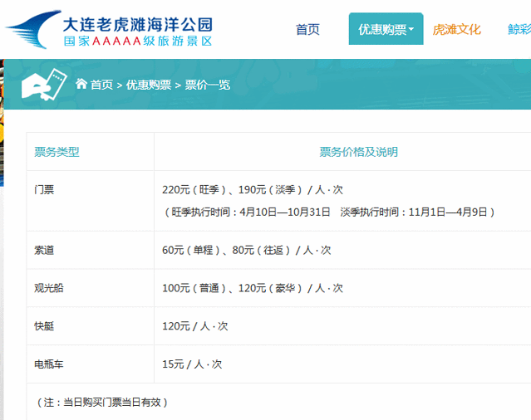Click the home icon in breadcrumb
The height and width of the screenshot is (420, 531).
click(81, 84)
